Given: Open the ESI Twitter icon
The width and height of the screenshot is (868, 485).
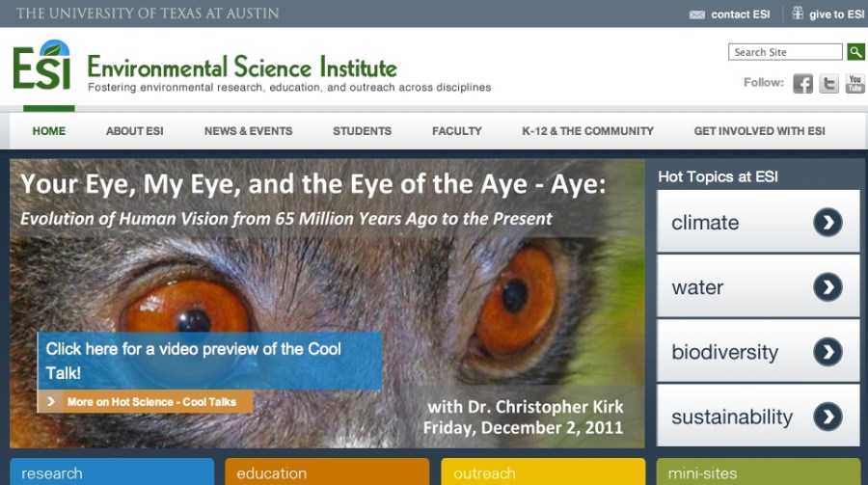Looking at the screenshot, I should 828,84.
